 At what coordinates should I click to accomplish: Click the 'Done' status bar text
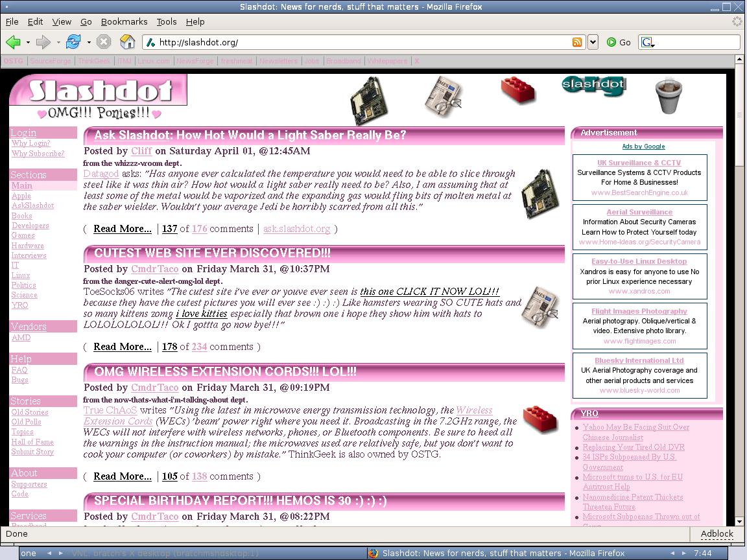(17, 534)
